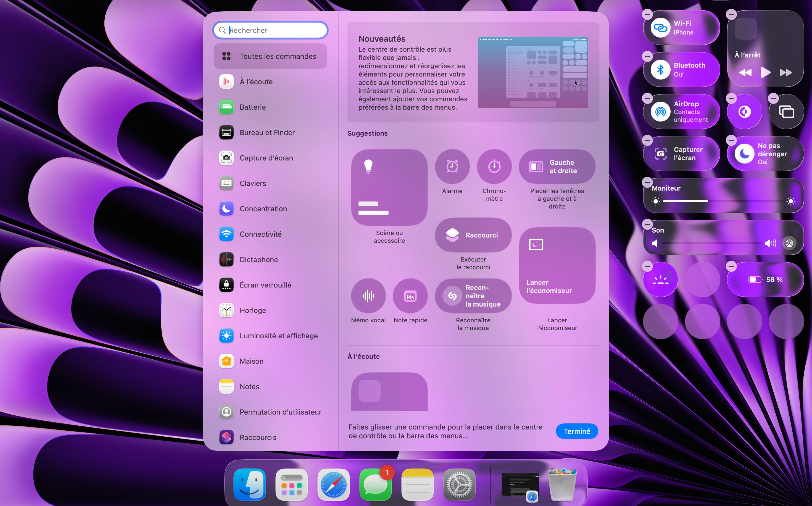Select the Gauche et droite tile
Viewport: 812px width, 506px height.
(x=557, y=166)
